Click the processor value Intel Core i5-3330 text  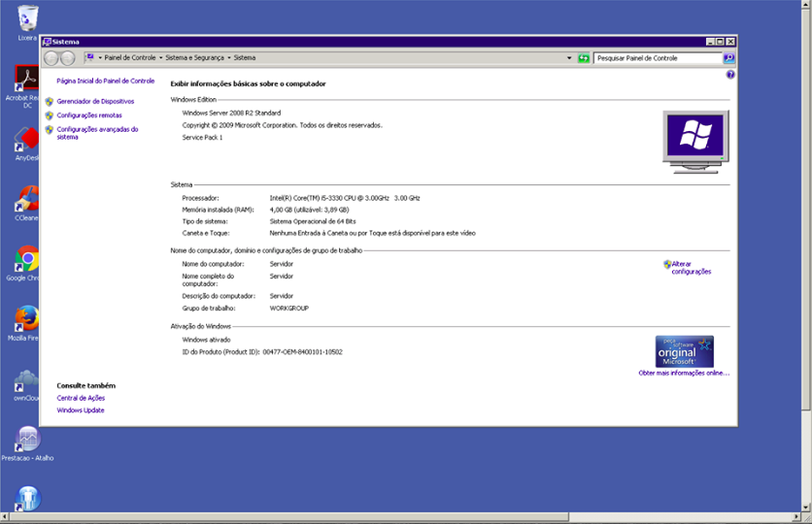point(345,199)
